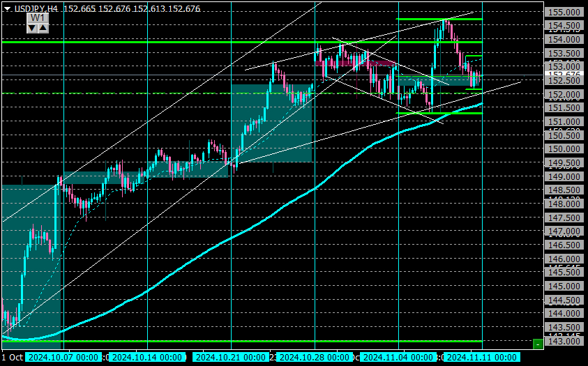
Task: Click the green minus button at chart corner
Action: (x=538, y=344)
